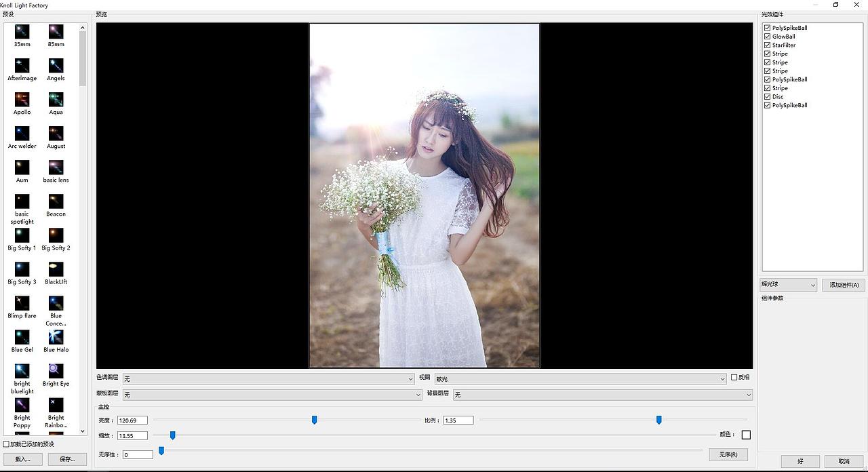Image resolution: width=868 pixels, height=472 pixels.
Task: Click the portrait photo in preview
Action: pyautogui.click(x=425, y=195)
